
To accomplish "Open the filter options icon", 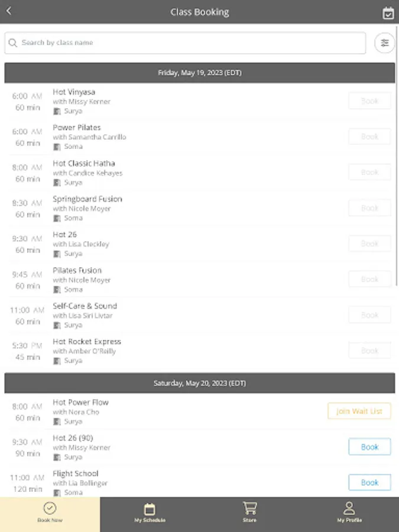I will click(385, 43).
